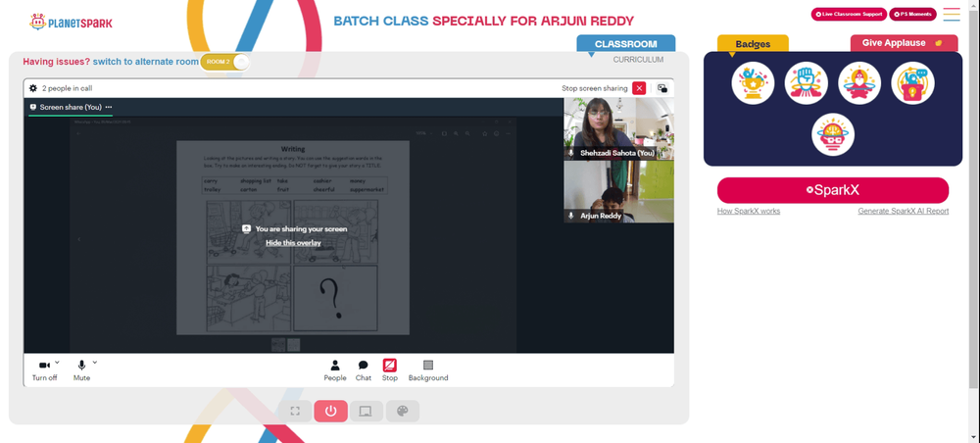Open the Chat panel

364,370
